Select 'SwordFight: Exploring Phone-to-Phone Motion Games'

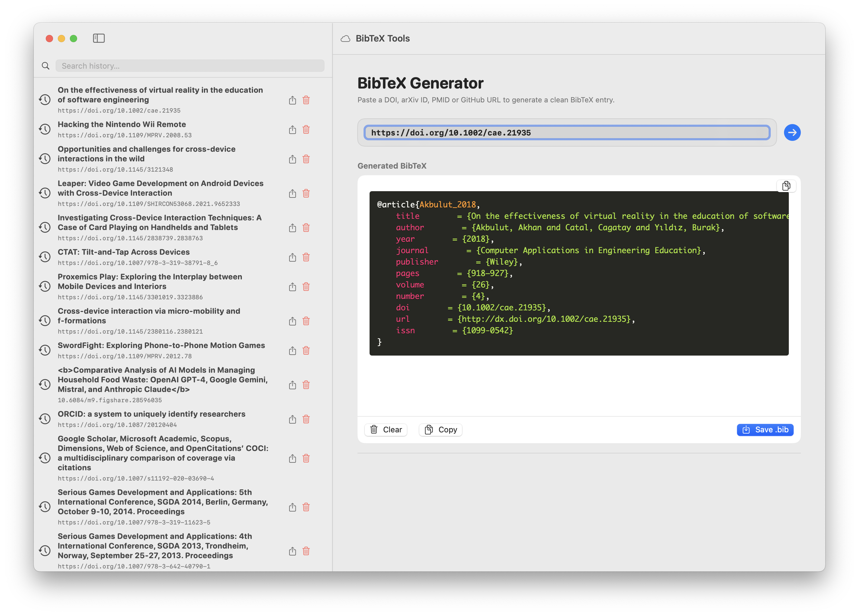[161, 345]
